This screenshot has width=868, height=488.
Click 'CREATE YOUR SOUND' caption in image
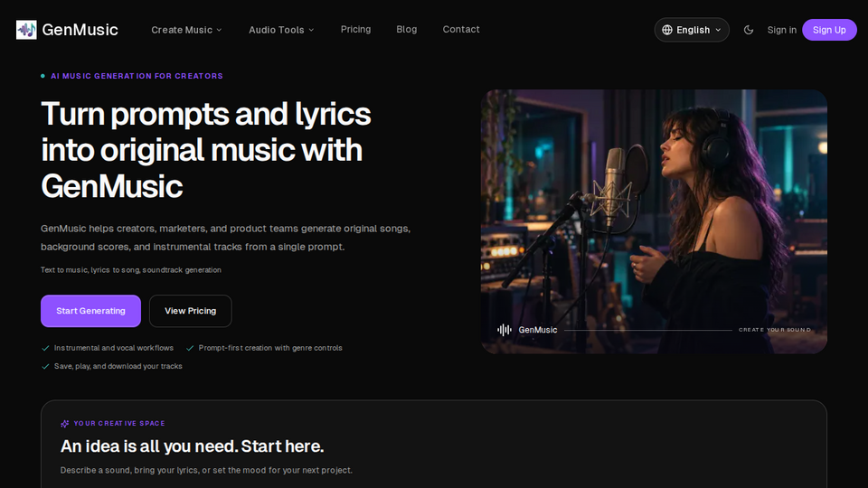[775, 330]
